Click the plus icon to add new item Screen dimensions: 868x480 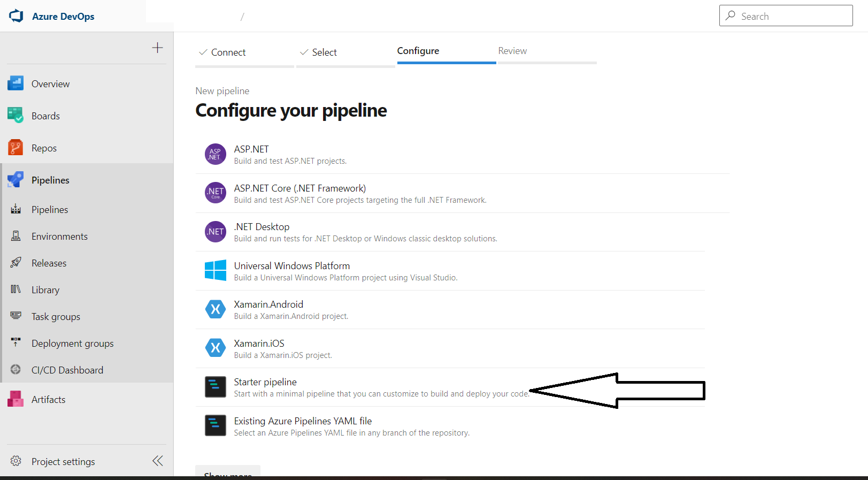point(157,48)
